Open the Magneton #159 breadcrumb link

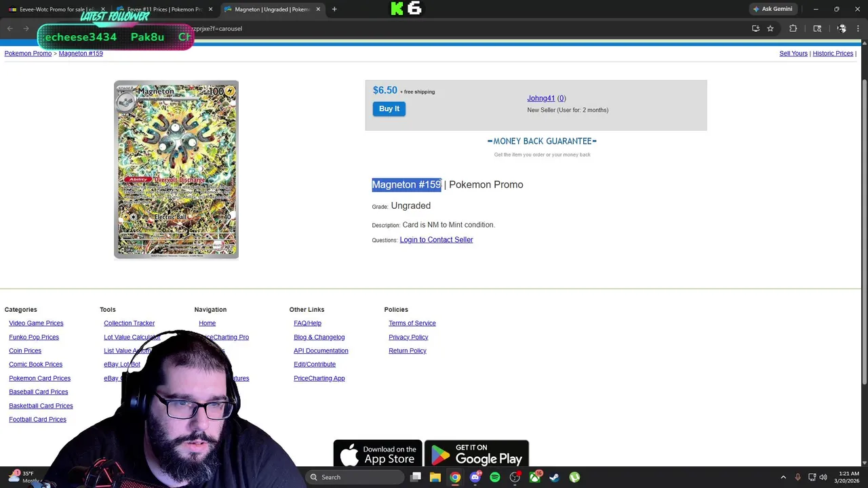(x=81, y=53)
